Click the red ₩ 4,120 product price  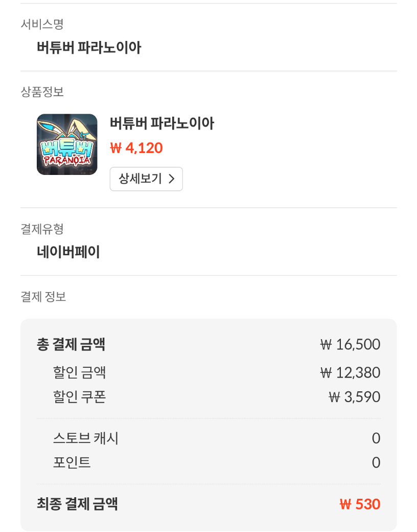pyautogui.click(x=136, y=148)
